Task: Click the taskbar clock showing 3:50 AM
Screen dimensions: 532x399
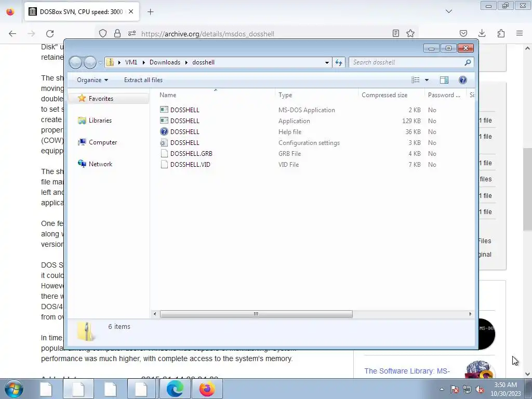Action: point(506,389)
